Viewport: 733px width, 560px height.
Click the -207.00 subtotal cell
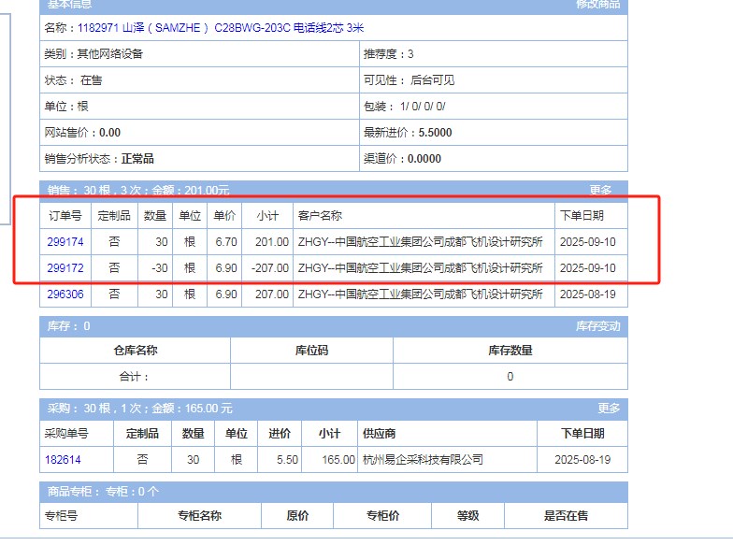click(x=269, y=268)
